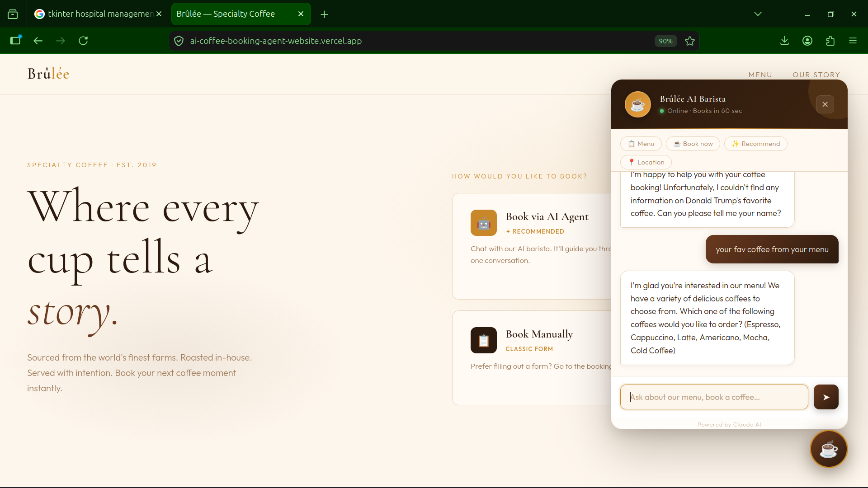Select the Book now quick reply chip
Image resolution: width=868 pixels, height=488 pixels.
693,144
